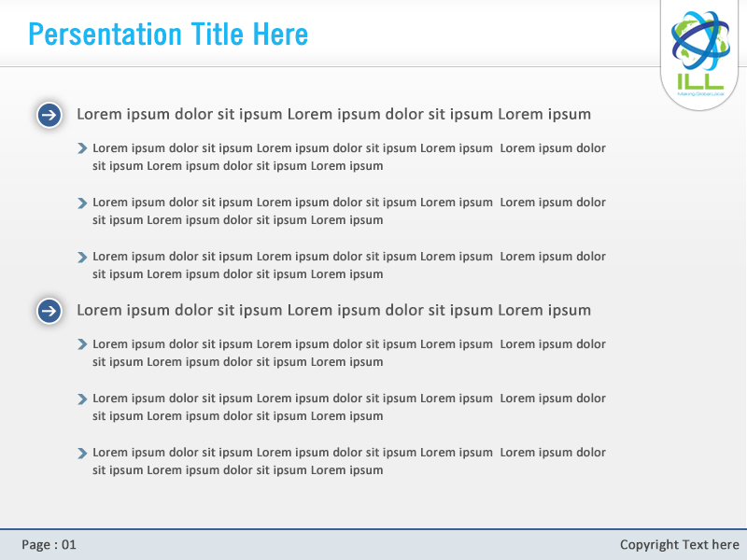Click the green 'ILL' lettering in the logo
Screen dimensions: 747x560
pyautogui.click(x=700, y=81)
